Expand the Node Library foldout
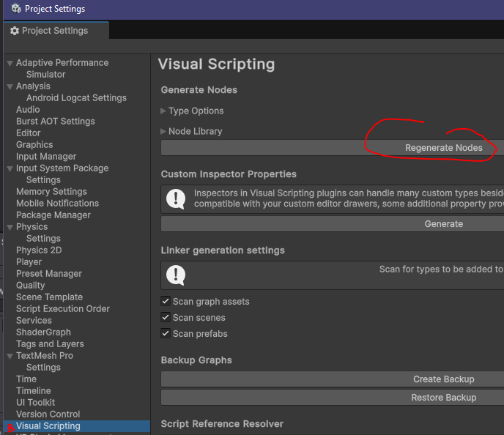The image size is (504, 435). [x=163, y=132]
